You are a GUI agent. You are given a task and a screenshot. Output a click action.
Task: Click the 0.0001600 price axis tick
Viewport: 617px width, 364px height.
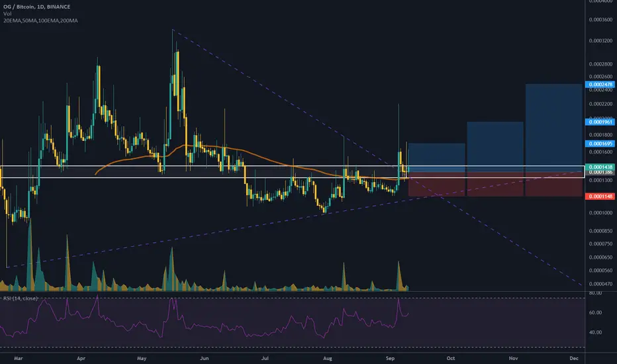coord(600,152)
